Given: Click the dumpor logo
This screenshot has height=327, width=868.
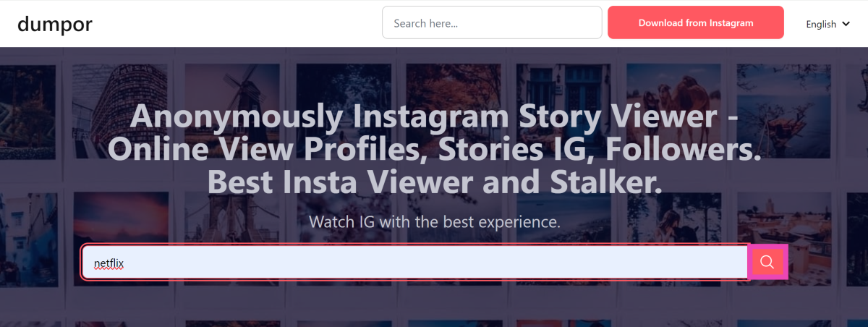Looking at the screenshot, I should (x=55, y=24).
